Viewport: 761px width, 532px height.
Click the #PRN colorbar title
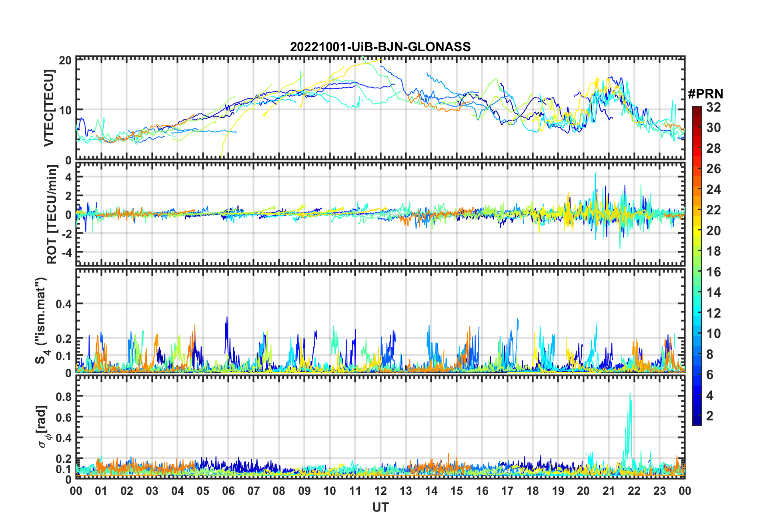pyautogui.click(x=706, y=94)
